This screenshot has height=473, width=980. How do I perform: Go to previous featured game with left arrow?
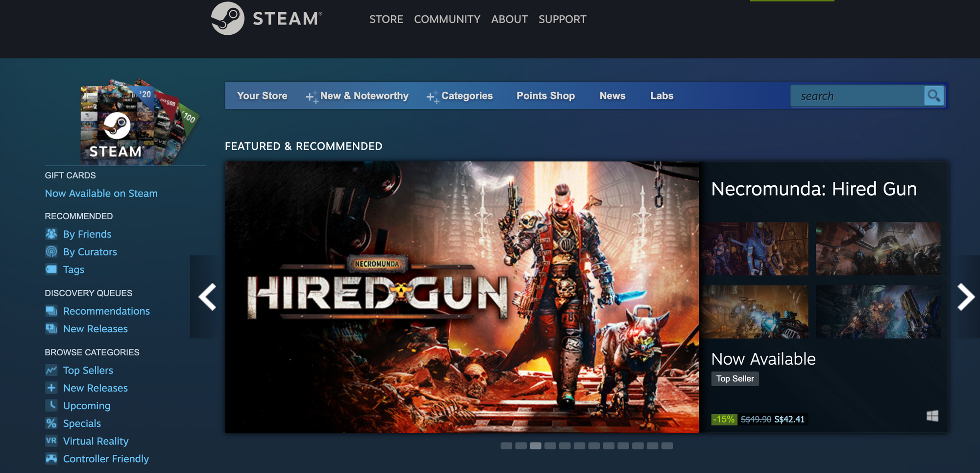207,297
